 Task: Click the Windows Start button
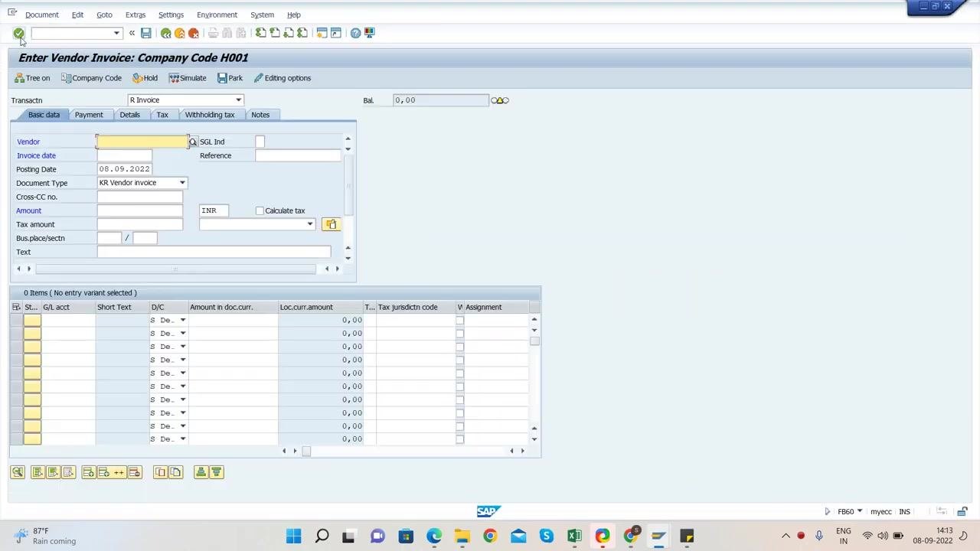(x=293, y=536)
